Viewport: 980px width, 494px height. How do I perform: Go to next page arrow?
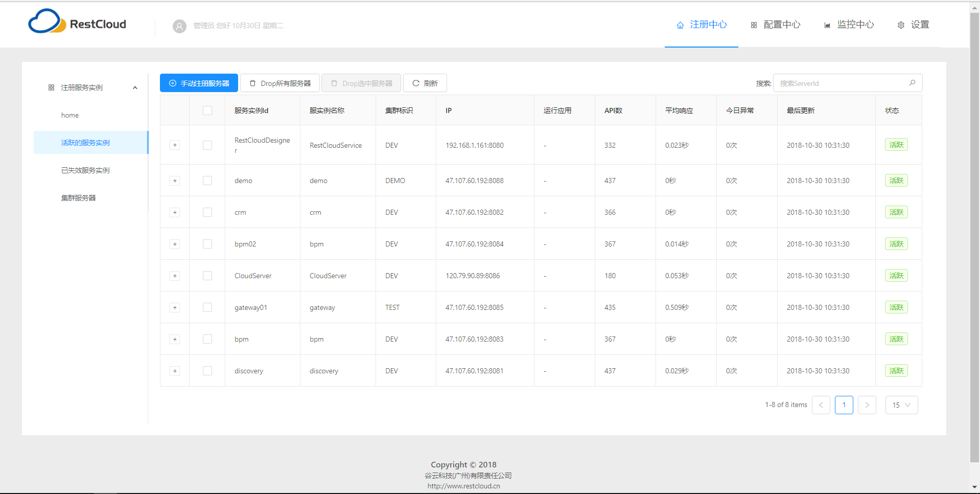point(867,405)
